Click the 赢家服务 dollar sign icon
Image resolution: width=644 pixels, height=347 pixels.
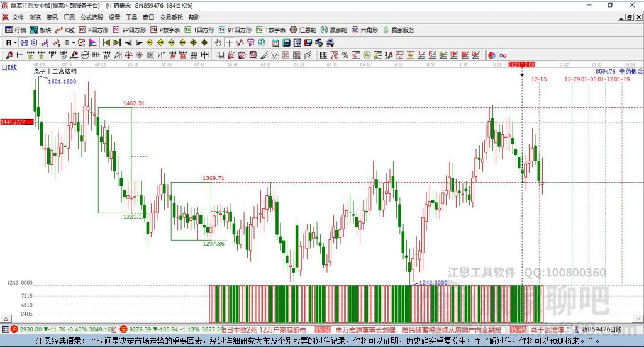[x=386, y=30]
